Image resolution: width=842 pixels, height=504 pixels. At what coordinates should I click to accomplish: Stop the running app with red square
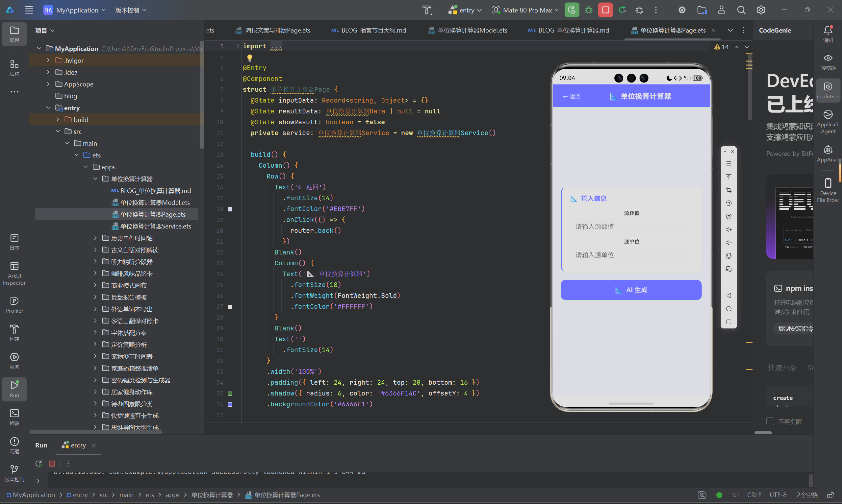click(605, 10)
